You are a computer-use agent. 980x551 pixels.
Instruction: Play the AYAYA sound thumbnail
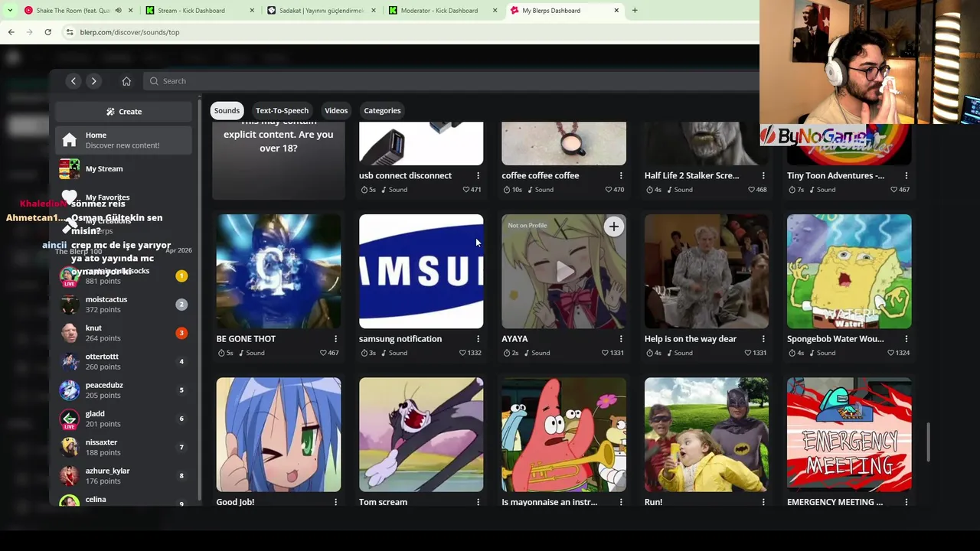(x=563, y=272)
